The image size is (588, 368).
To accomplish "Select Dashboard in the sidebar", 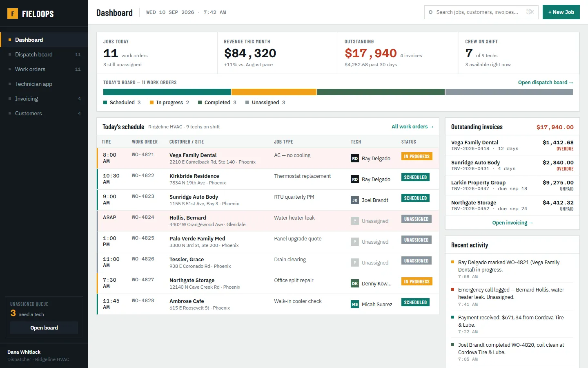I will (x=44, y=40).
